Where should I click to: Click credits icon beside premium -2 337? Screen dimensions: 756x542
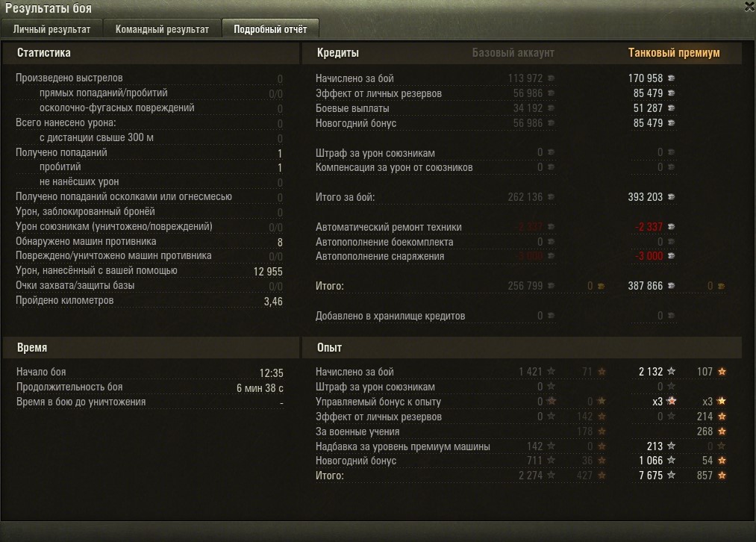click(x=671, y=227)
